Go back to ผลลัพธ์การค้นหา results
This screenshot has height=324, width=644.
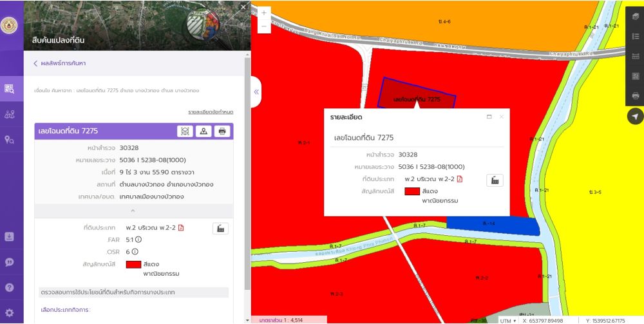tap(60, 63)
